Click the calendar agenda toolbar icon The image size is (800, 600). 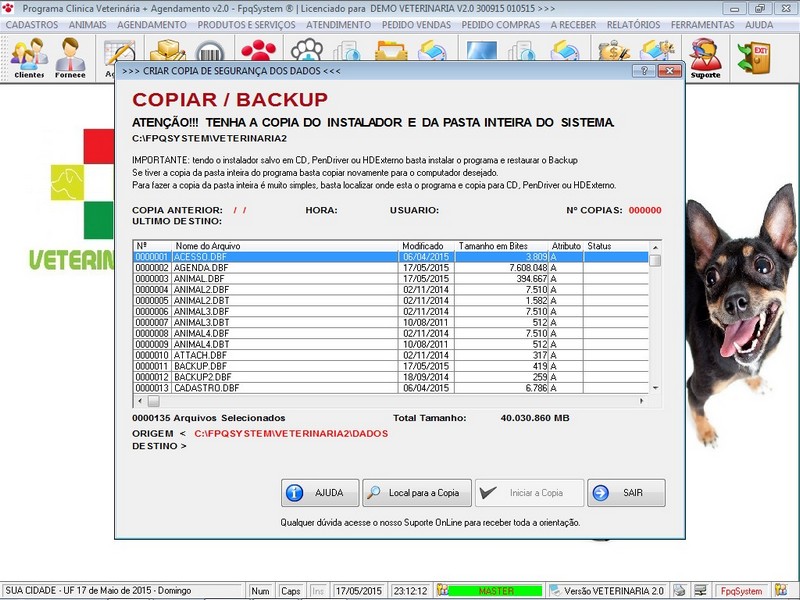[119, 51]
